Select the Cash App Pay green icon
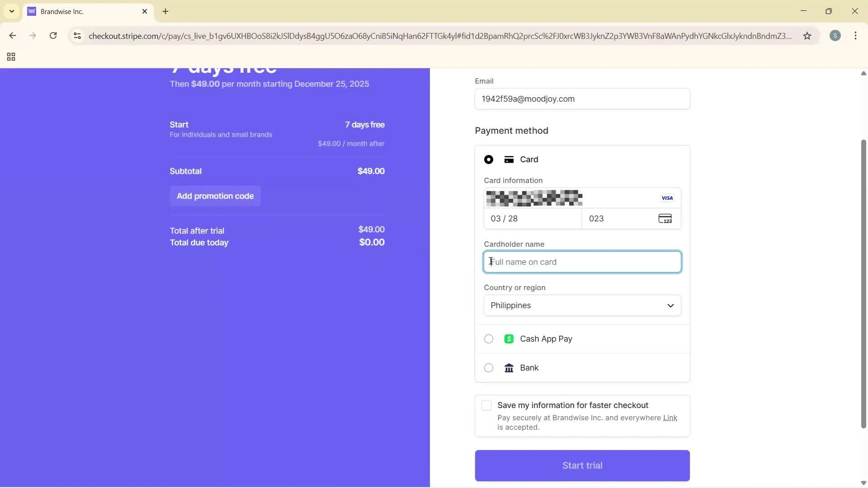 tap(509, 338)
